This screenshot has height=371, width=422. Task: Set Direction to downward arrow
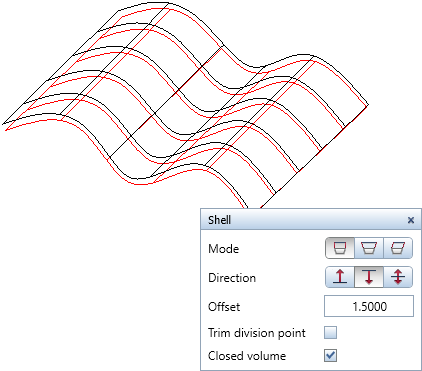(x=369, y=277)
